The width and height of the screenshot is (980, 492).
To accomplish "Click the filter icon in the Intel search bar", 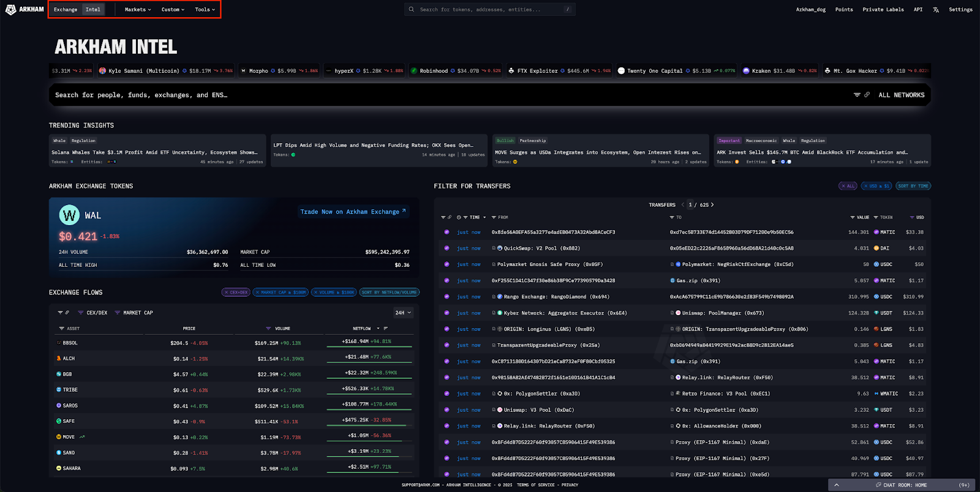I will (x=857, y=95).
